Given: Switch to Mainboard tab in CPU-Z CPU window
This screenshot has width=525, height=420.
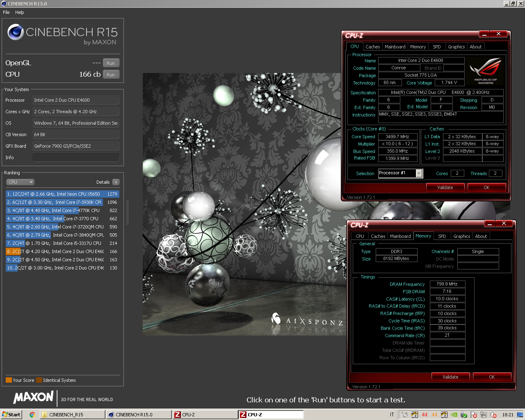Looking at the screenshot, I should click(395, 47).
